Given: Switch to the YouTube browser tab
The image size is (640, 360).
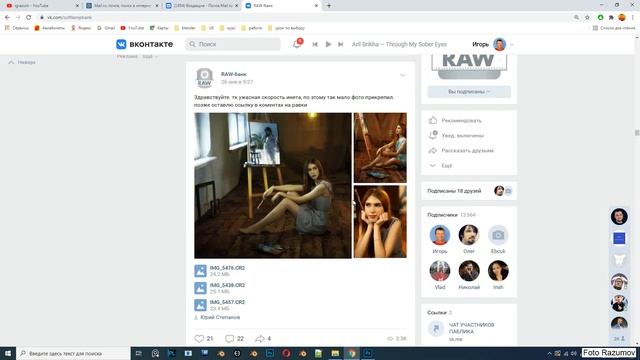Looking at the screenshot, I should (x=41, y=6).
